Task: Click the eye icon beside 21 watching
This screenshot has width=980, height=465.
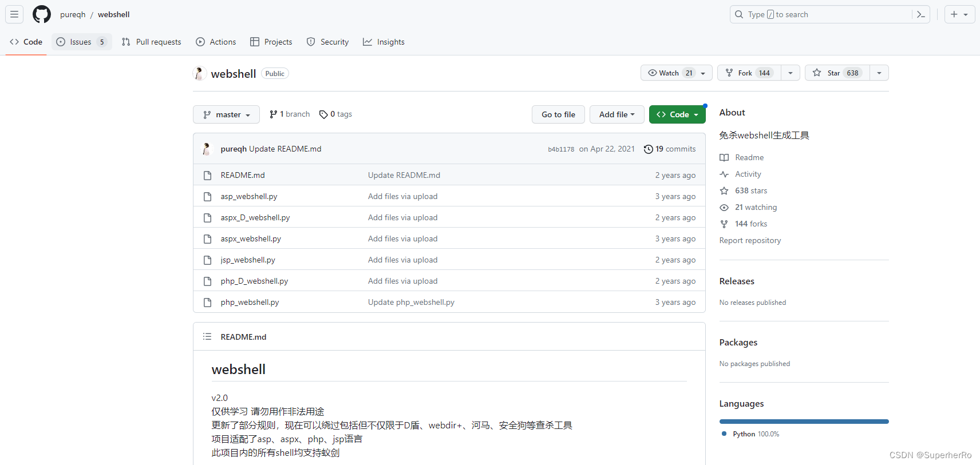Action: click(x=724, y=208)
